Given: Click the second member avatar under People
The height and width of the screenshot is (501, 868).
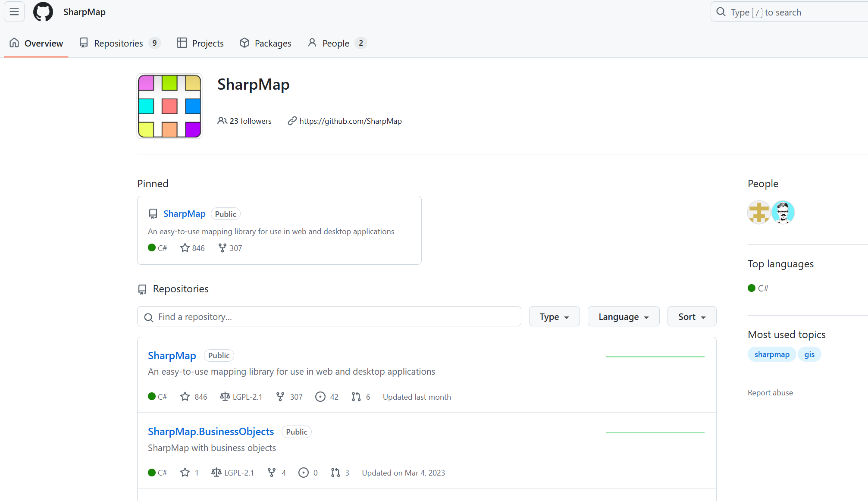Looking at the screenshot, I should 783,212.
